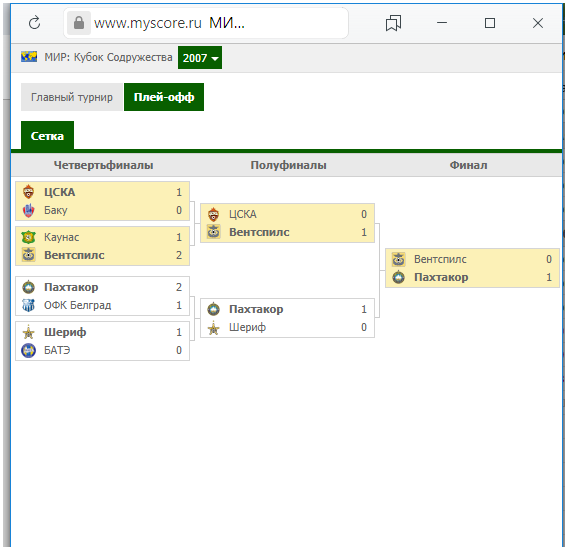
Task: Open ЦСКА team name in quarterfinal
Action: 59,192
